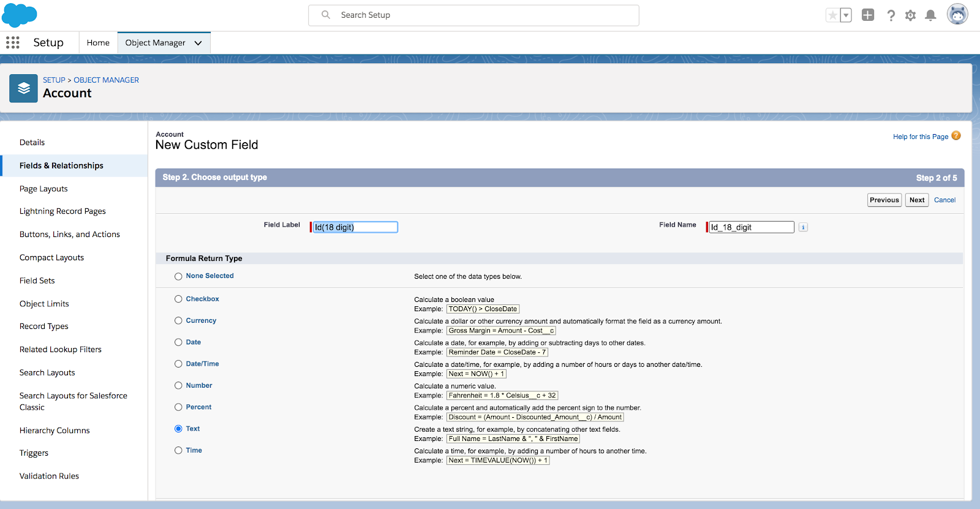Open the user profile avatar

(957, 14)
